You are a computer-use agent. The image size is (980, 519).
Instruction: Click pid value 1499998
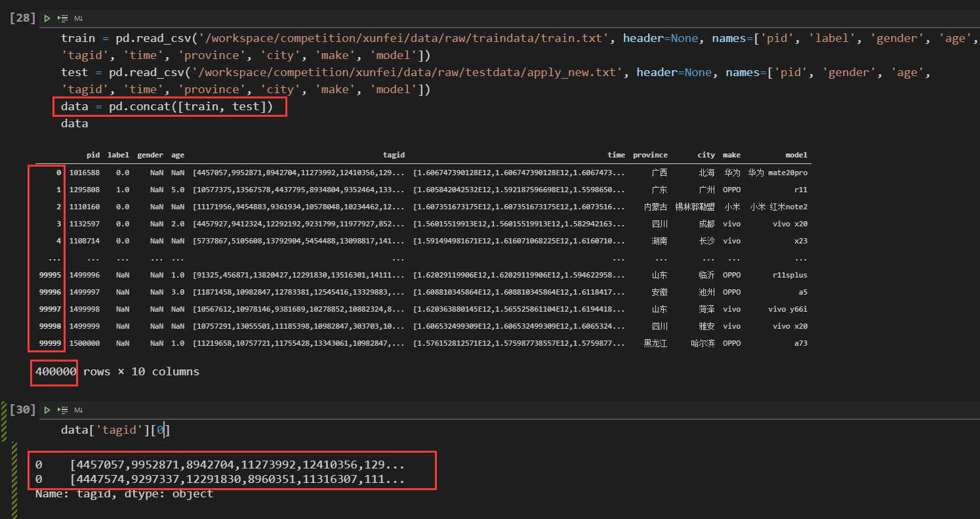click(x=84, y=309)
